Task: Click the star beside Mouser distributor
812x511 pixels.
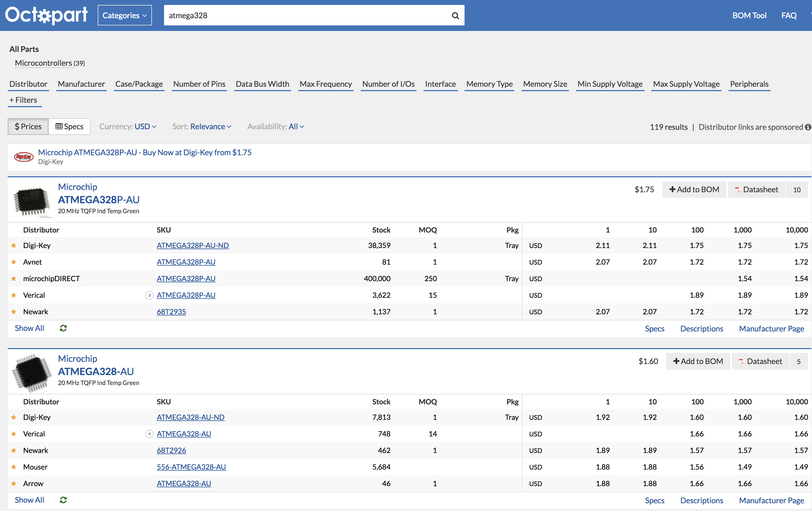Action: [x=14, y=467]
